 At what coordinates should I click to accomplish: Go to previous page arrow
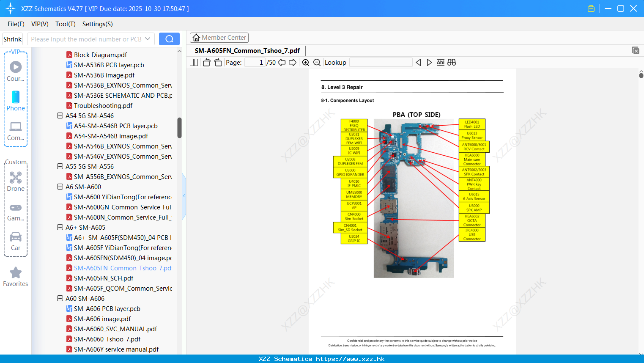282,62
